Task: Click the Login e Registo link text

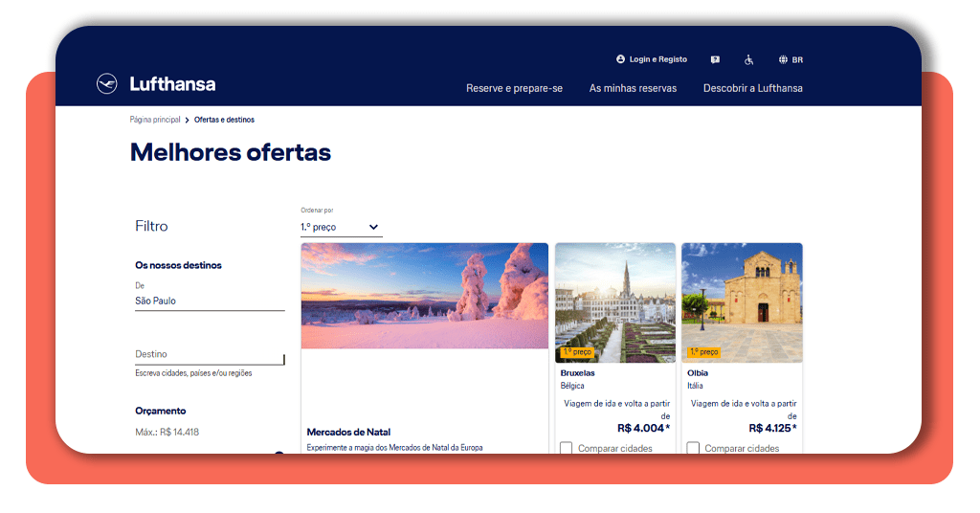Action: click(658, 59)
